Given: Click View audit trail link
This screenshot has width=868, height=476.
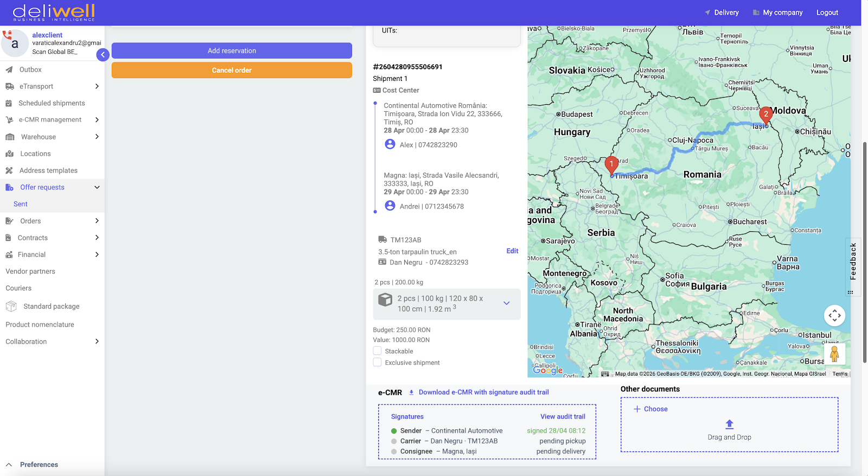Looking at the screenshot, I should pyautogui.click(x=563, y=417).
